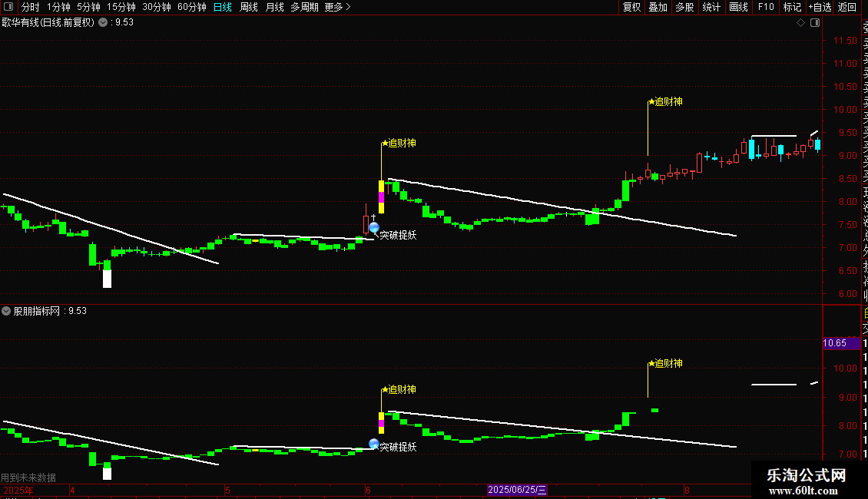Click the panel layout icon in main chart
The width and height of the screenshot is (868, 499).
(815, 23)
